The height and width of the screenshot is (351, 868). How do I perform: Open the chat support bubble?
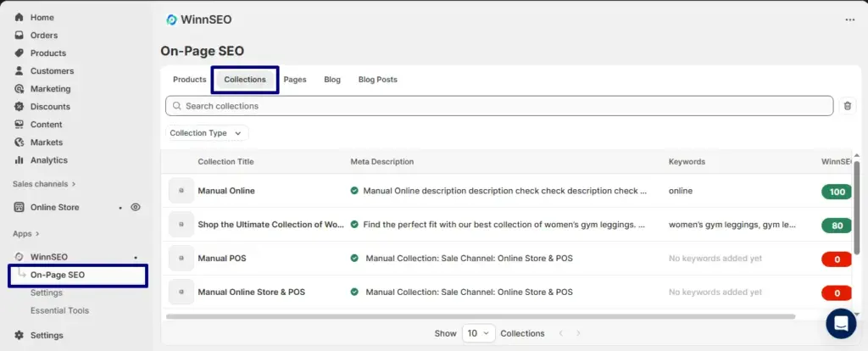click(841, 323)
